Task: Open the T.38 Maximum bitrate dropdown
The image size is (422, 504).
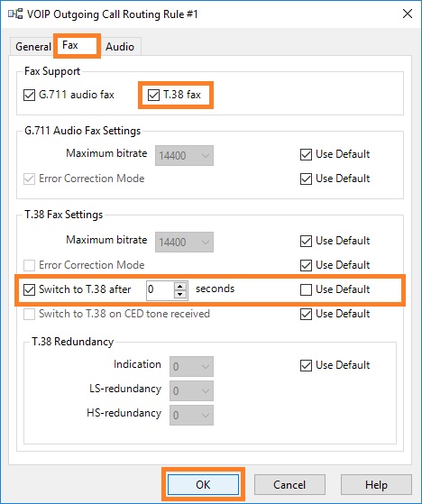Action: pyautogui.click(x=184, y=242)
